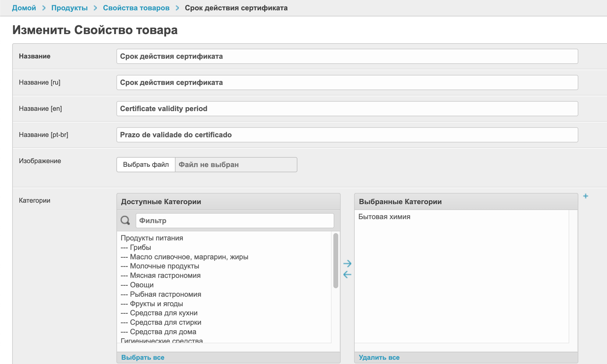Click the available categories list scrollbar

[335, 260]
